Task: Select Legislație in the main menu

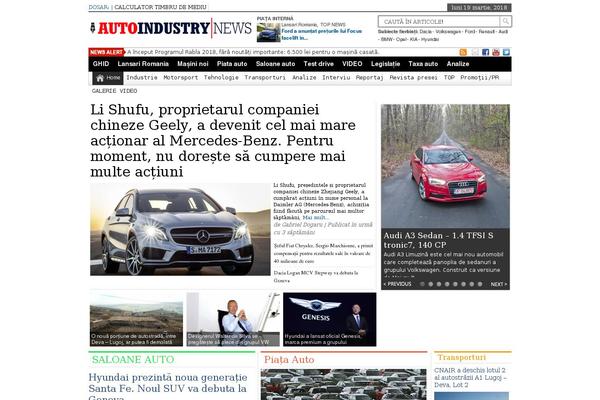Action: click(385, 64)
